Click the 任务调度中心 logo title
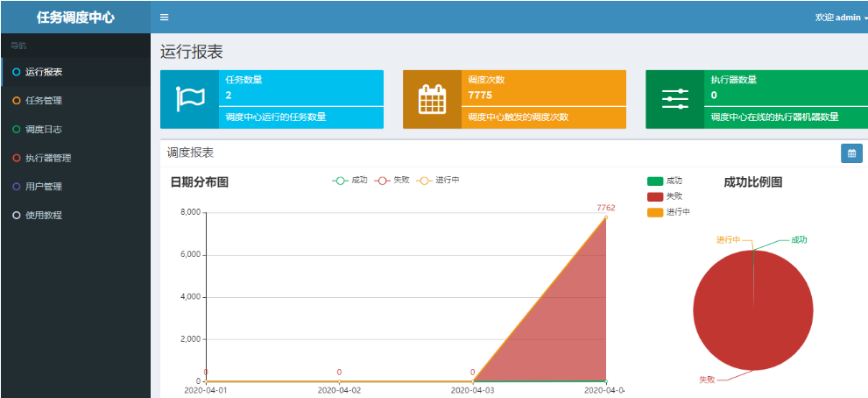Image resolution: width=868 pixels, height=398 pixels. click(x=75, y=18)
